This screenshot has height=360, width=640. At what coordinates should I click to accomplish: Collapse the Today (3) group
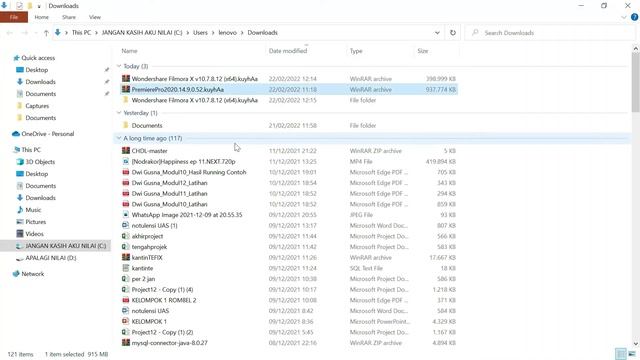coord(119,66)
